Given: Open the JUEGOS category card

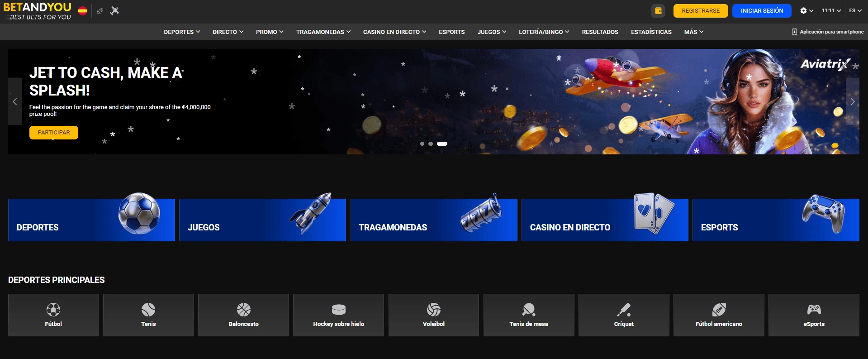Looking at the screenshot, I should tap(262, 220).
